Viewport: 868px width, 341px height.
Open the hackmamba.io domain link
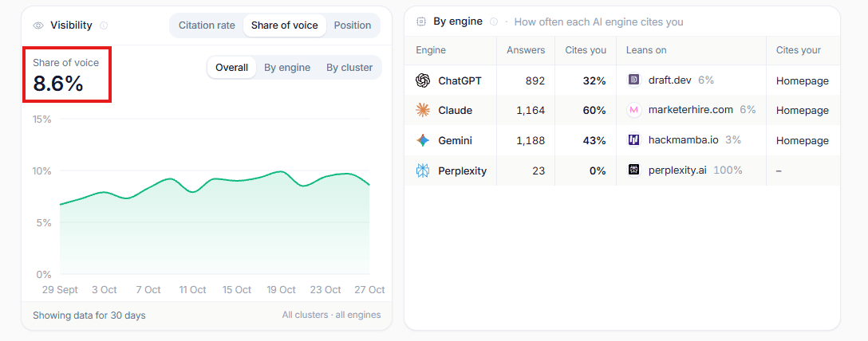(x=683, y=140)
